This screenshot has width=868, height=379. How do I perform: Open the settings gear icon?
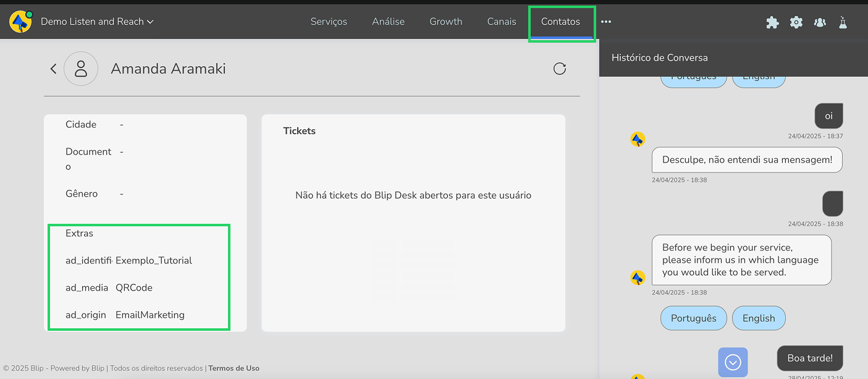point(796,22)
